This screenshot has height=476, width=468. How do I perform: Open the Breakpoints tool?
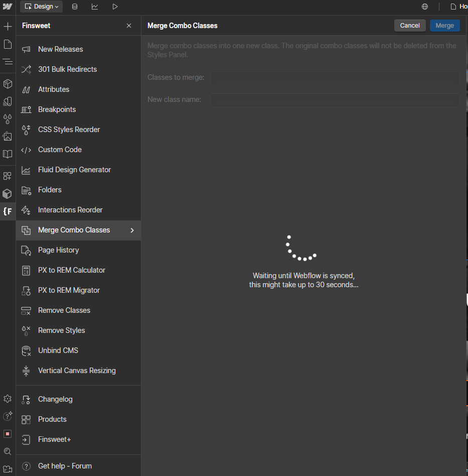(78, 109)
